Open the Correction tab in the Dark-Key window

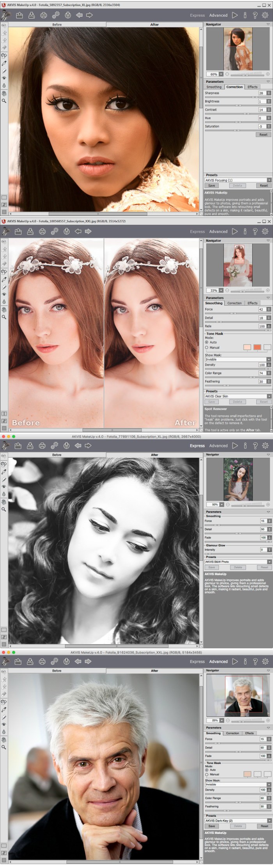[x=232, y=733]
